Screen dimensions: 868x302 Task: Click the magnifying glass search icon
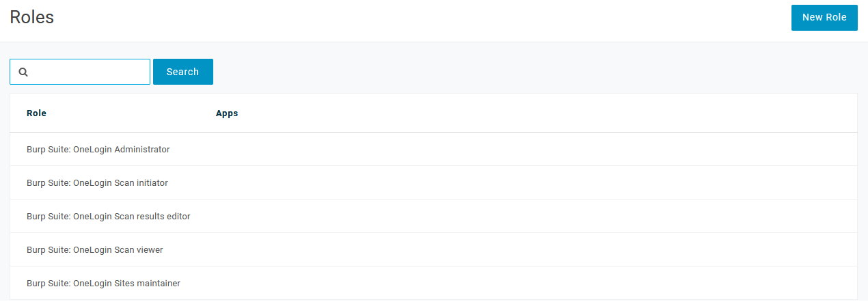23,72
